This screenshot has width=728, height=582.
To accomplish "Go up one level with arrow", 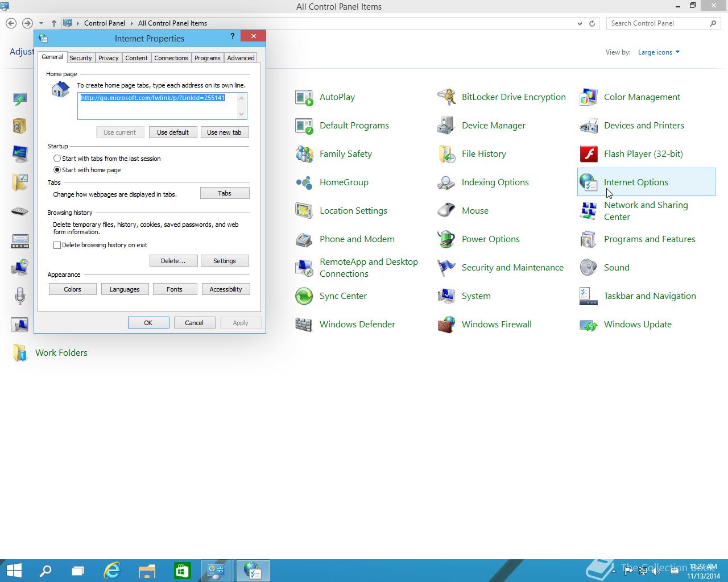I will click(53, 23).
